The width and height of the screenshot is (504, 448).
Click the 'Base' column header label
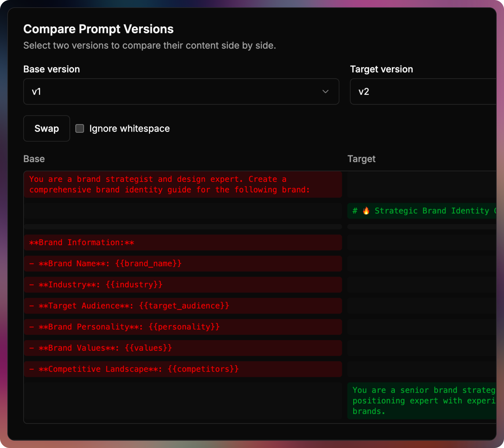pyautogui.click(x=34, y=159)
